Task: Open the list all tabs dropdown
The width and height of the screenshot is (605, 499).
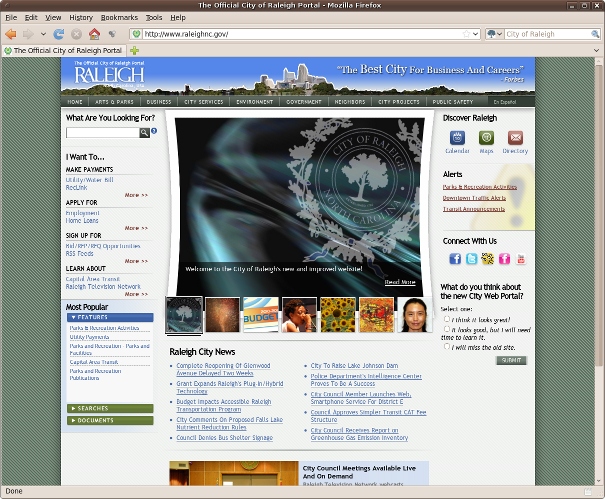Action: [597, 51]
